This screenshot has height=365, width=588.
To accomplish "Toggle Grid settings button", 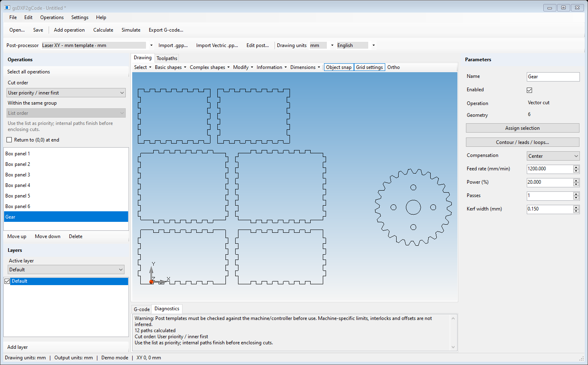I will [x=369, y=67].
